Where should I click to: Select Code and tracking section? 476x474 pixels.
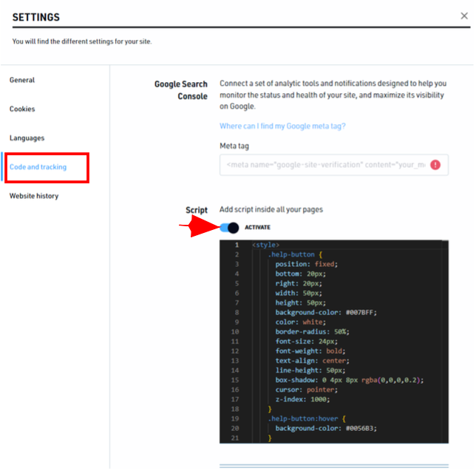coord(38,167)
